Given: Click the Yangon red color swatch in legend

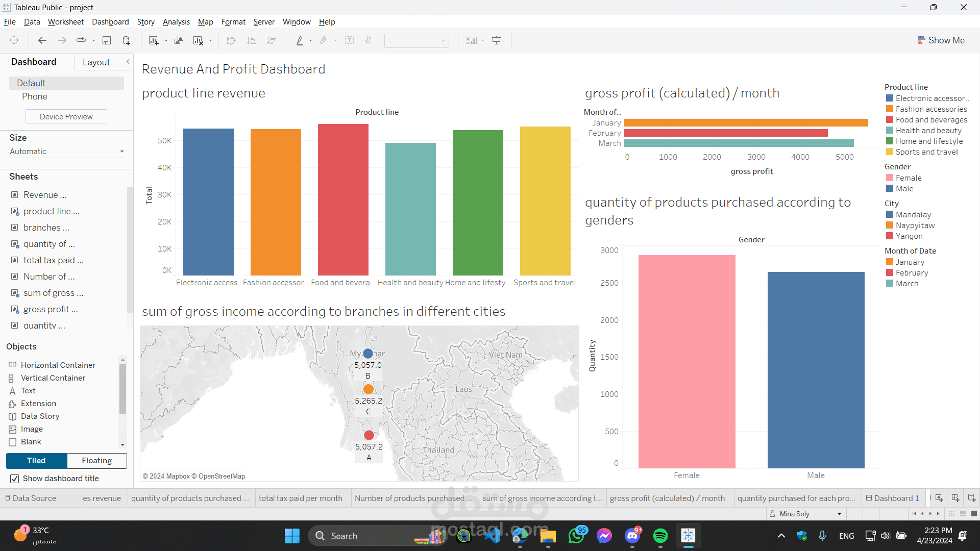Looking at the screenshot, I should pyautogui.click(x=890, y=236).
